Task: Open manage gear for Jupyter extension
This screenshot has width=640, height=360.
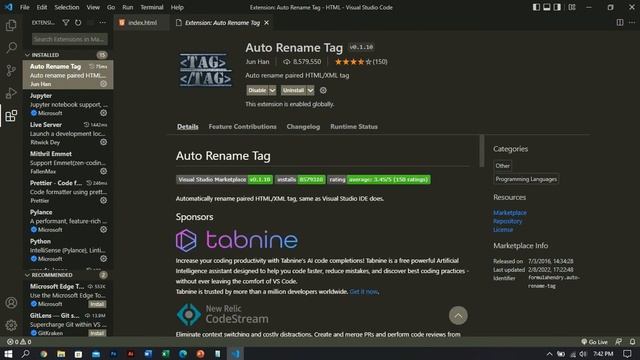Action: point(104,113)
